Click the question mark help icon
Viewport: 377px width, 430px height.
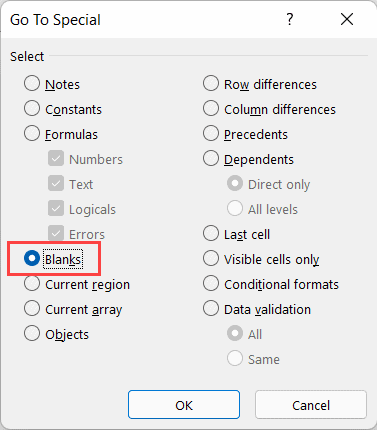(290, 19)
